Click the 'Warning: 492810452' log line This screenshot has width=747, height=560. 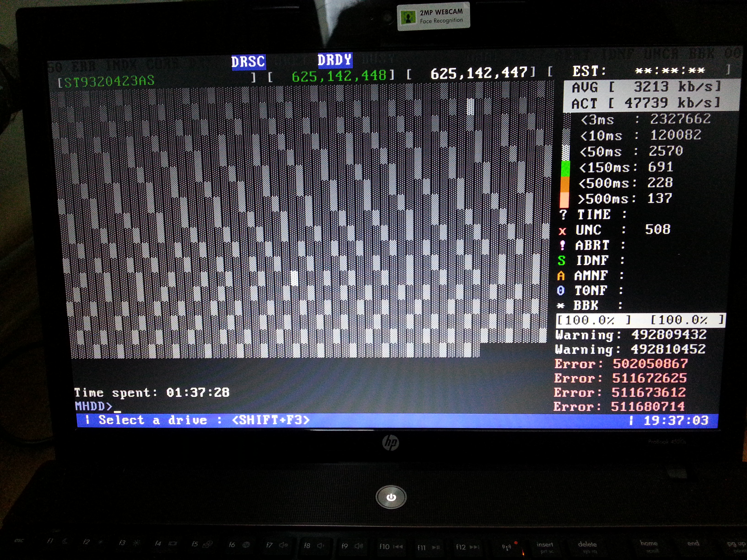click(630, 349)
